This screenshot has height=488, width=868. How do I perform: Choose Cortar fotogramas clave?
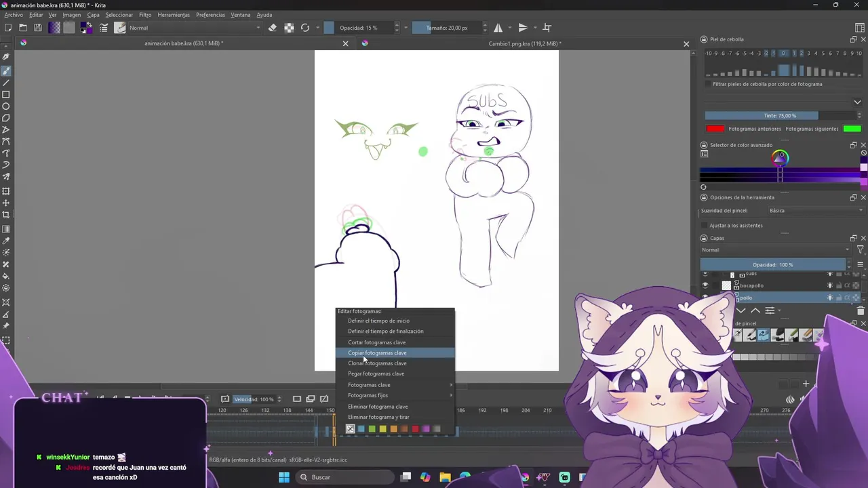pos(395,342)
